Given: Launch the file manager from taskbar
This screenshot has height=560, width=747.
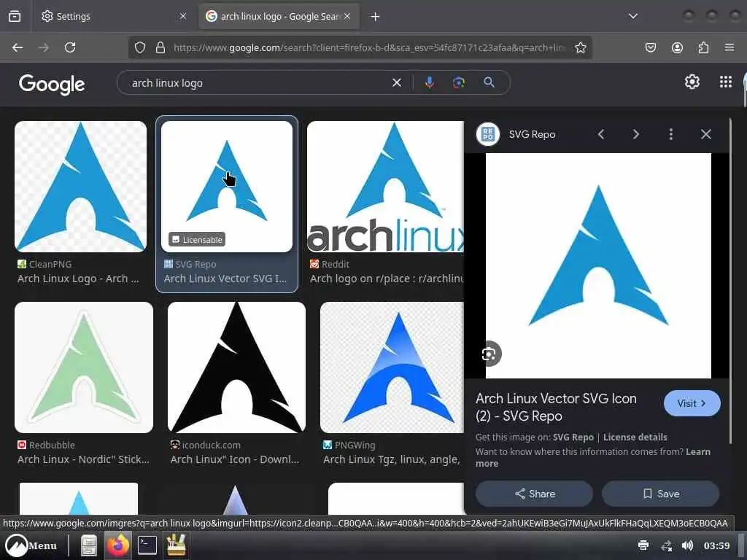Looking at the screenshot, I should (88, 545).
